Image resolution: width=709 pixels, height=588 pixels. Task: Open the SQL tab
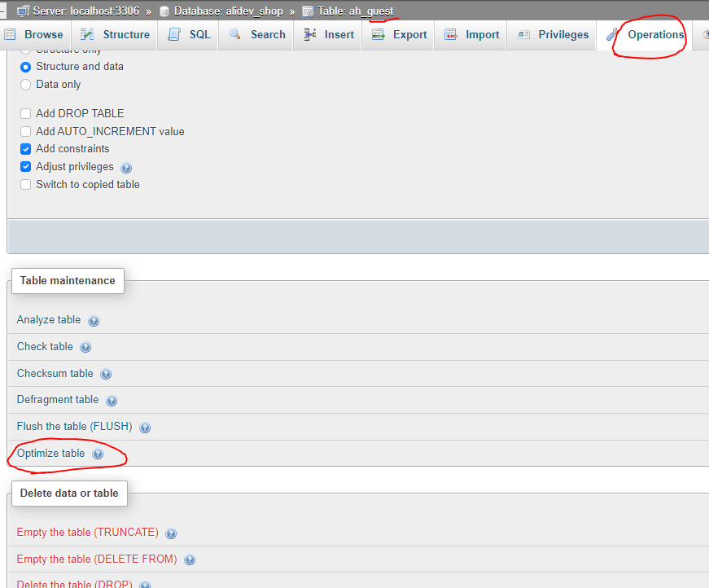188,35
